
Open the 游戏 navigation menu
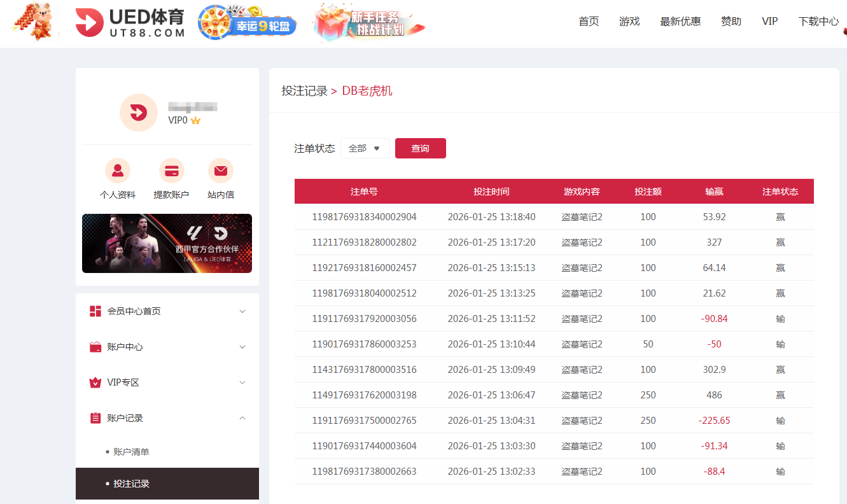(x=629, y=21)
